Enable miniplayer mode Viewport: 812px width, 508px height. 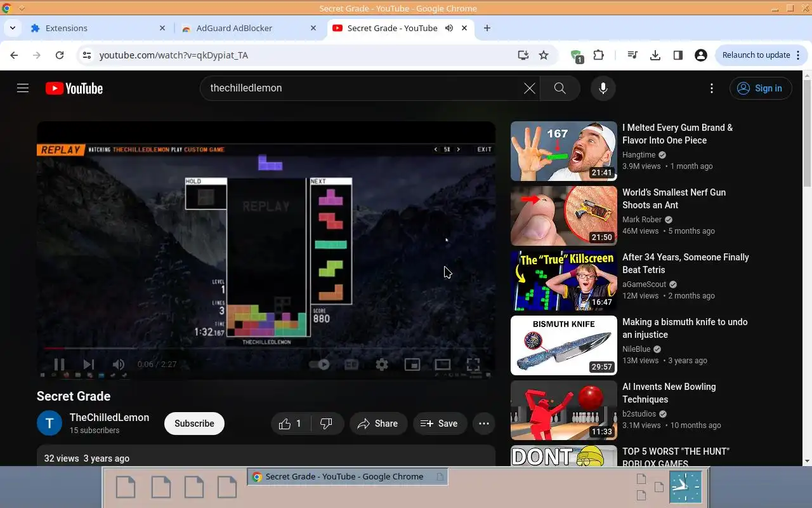412,364
